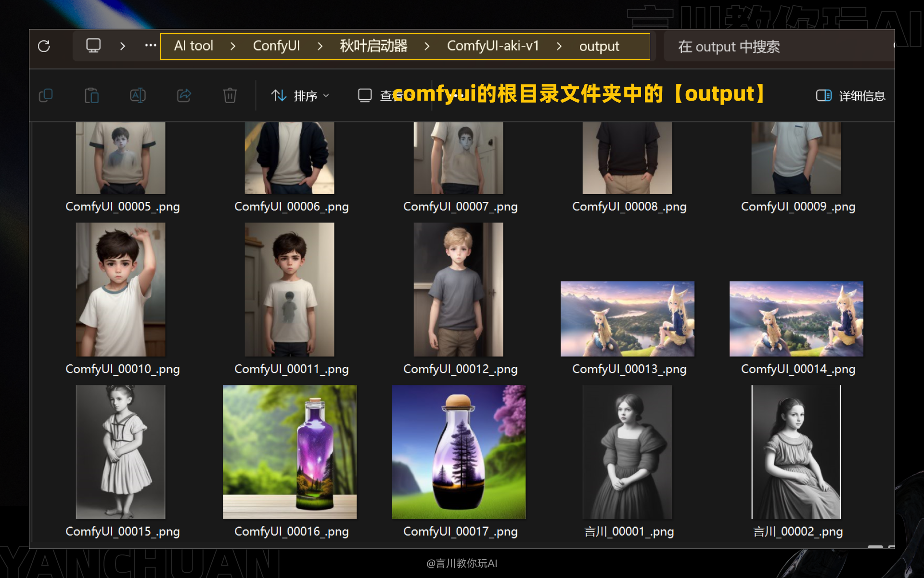
Task: Open the ComfyUI-aki-v1 breadcrumb location
Action: point(493,46)
